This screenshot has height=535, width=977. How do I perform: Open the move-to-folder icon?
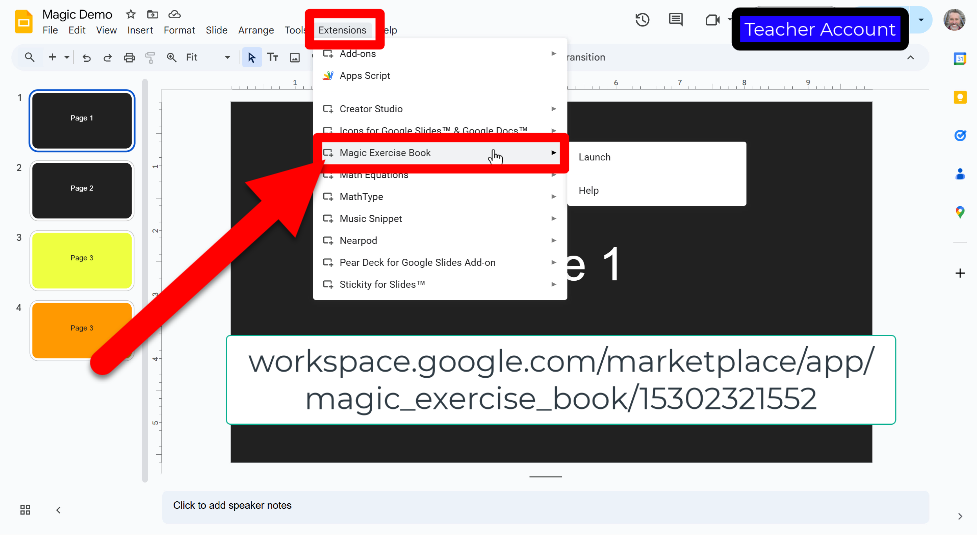[153, 14]
